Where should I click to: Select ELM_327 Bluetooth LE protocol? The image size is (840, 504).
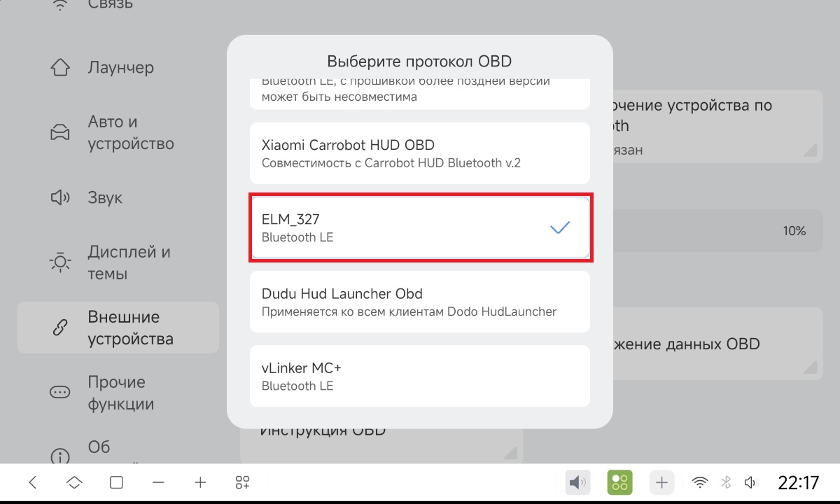[420, 227]
